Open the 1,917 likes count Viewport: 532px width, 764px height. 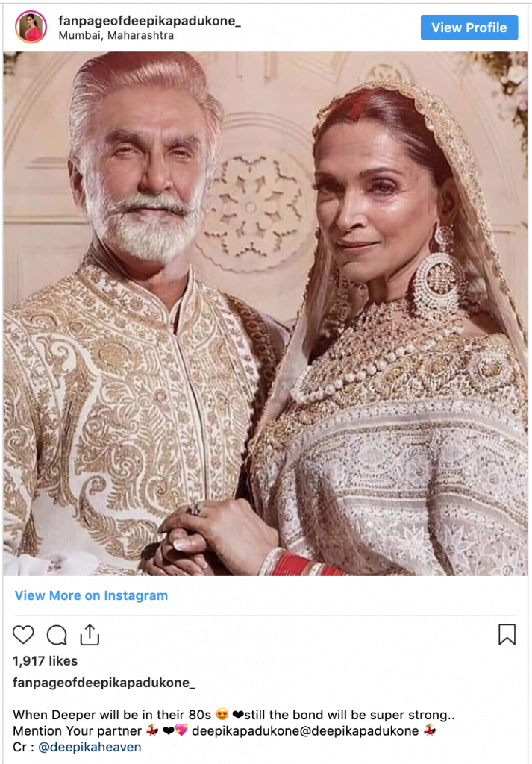46,661
